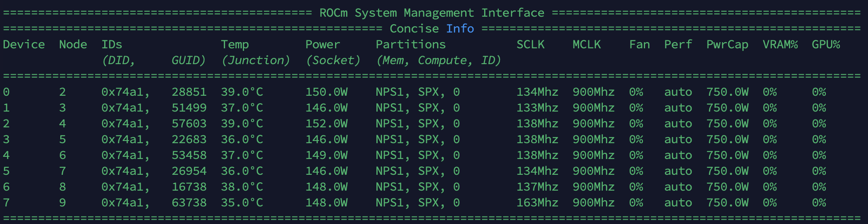868x224 pixels.
Task: Click the 'VRAM%' column header
Action: (780, 44)
